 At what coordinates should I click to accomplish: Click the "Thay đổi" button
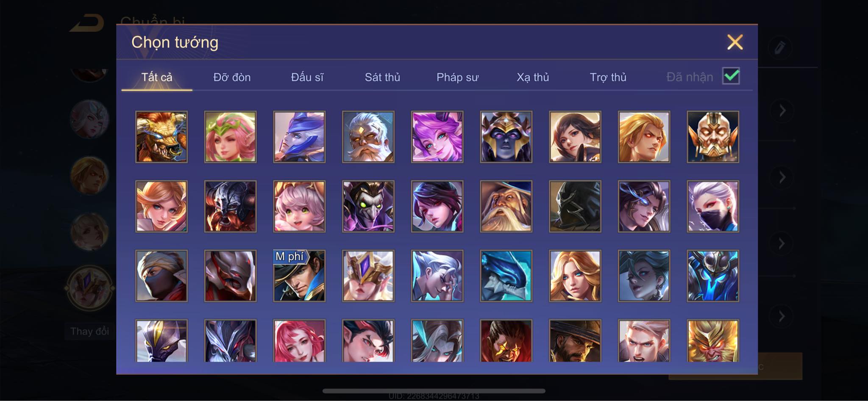pos(89,331)
